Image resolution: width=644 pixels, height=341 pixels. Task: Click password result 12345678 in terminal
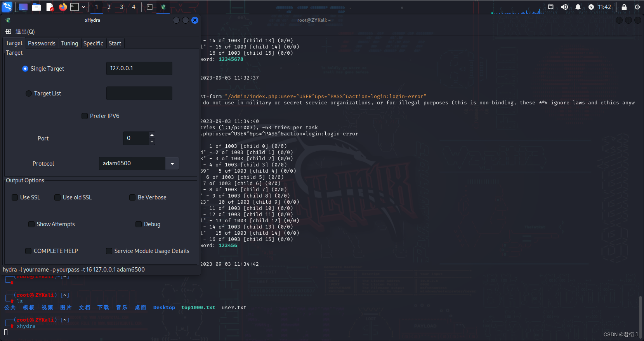pyautogui.click(x=231, y=59)
